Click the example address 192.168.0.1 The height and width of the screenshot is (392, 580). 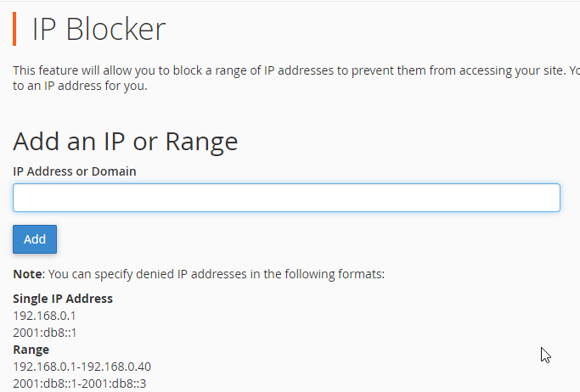click(x=44, y=316)
